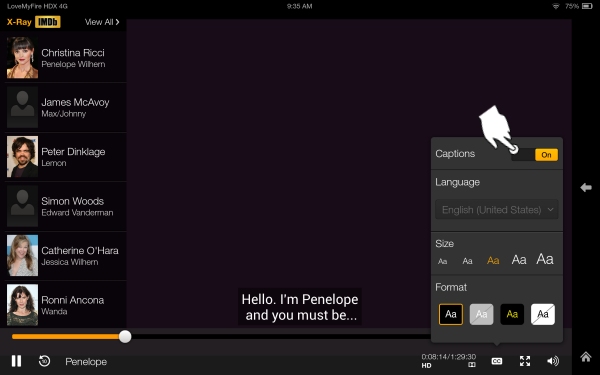
Task: Select the second smallest caption size Aa
Action: (467, 261)
